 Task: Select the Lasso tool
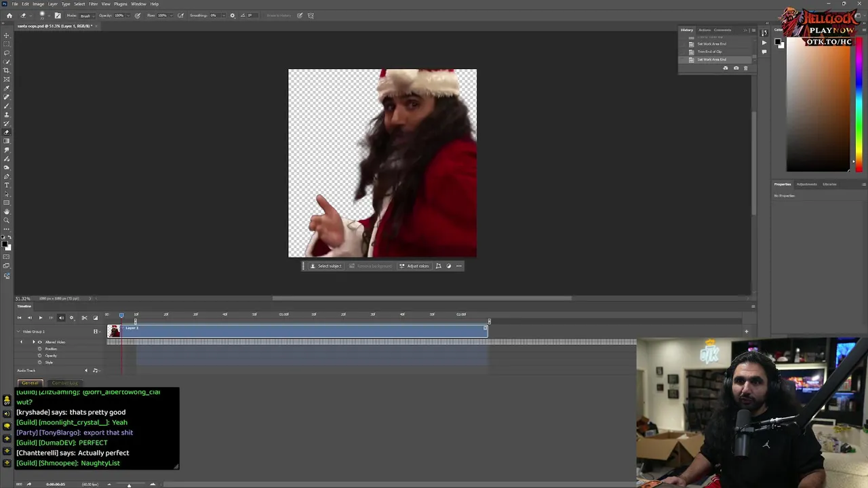click(8, 53)
